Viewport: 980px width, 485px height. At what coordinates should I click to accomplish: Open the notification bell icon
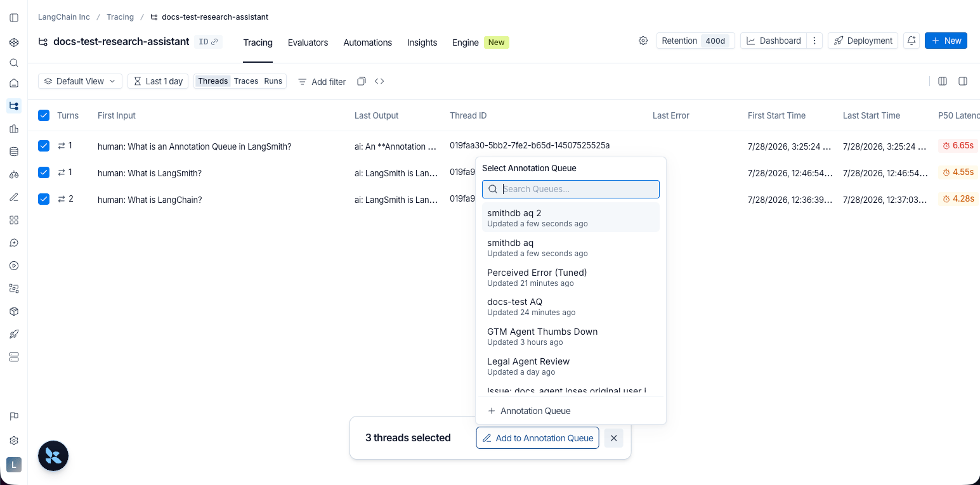pyautogui.click(x=911, y=41)
